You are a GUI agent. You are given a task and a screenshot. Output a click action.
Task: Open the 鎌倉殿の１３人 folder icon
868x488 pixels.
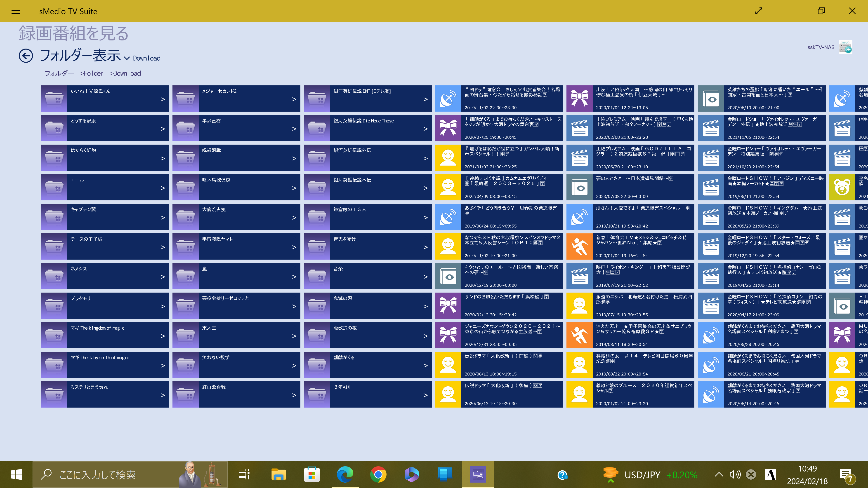tap(317, 217)
